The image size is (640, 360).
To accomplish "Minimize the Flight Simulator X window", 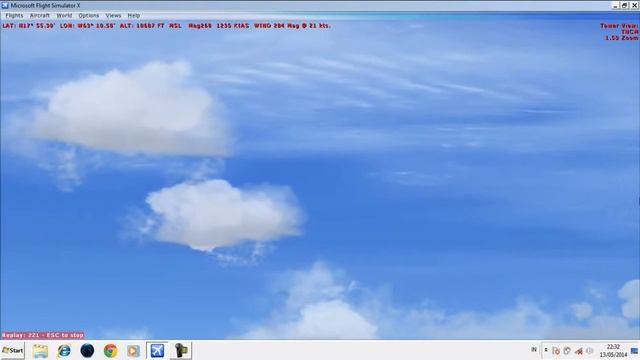I will (x=616, y=5).
